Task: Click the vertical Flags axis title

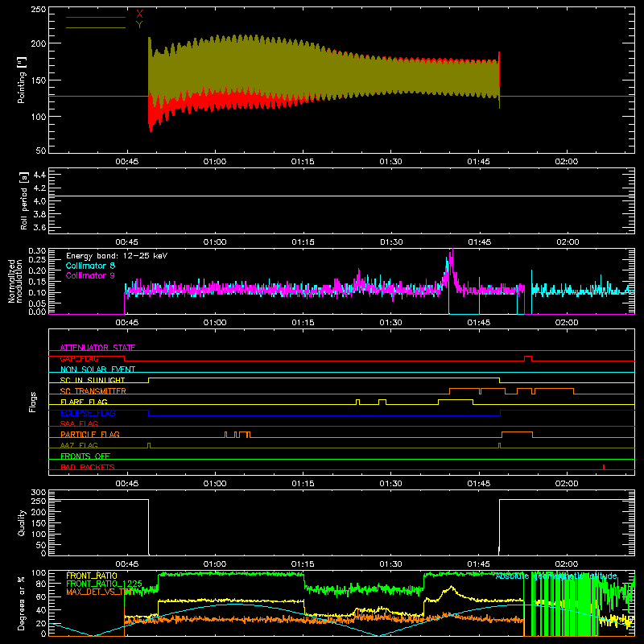Action: point(33,402)
